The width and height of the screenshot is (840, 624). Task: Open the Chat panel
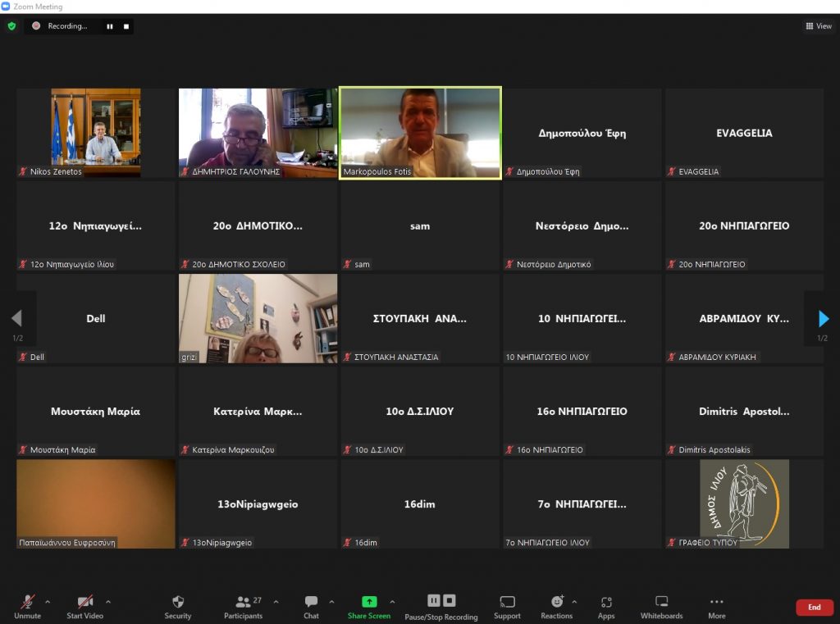point(311,606)
